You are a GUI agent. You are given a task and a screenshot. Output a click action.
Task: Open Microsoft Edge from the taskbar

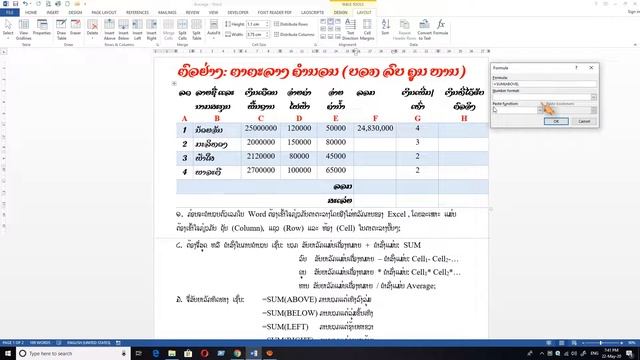click(x=156, y=353)
